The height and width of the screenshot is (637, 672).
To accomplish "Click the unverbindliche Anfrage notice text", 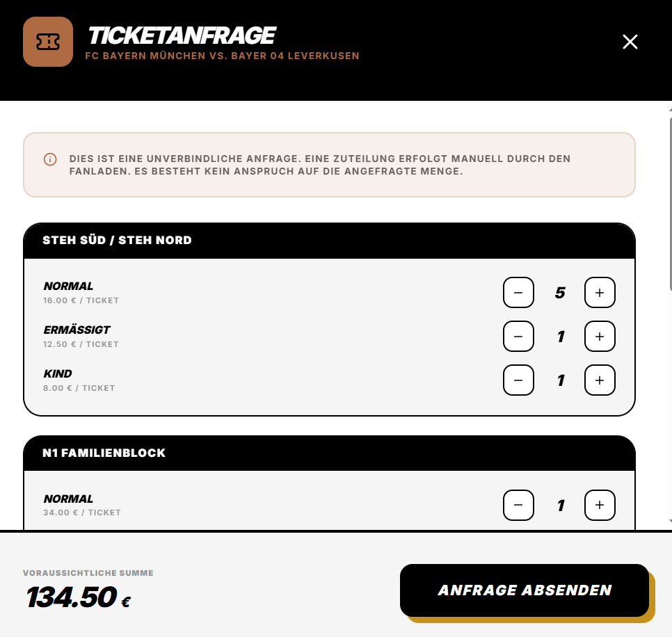I will (x=320, y=165).
